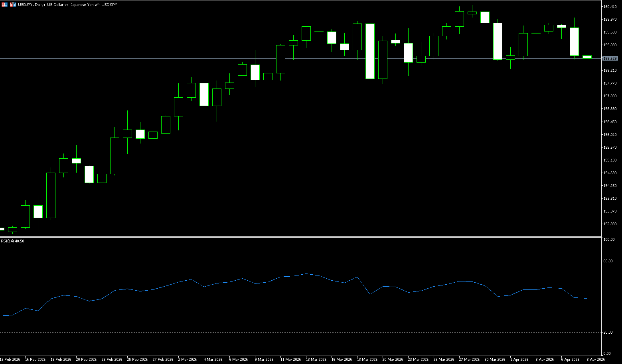Toggle the one-click trading panel icon
622x364 pixels.
click(x=13, y=4)
